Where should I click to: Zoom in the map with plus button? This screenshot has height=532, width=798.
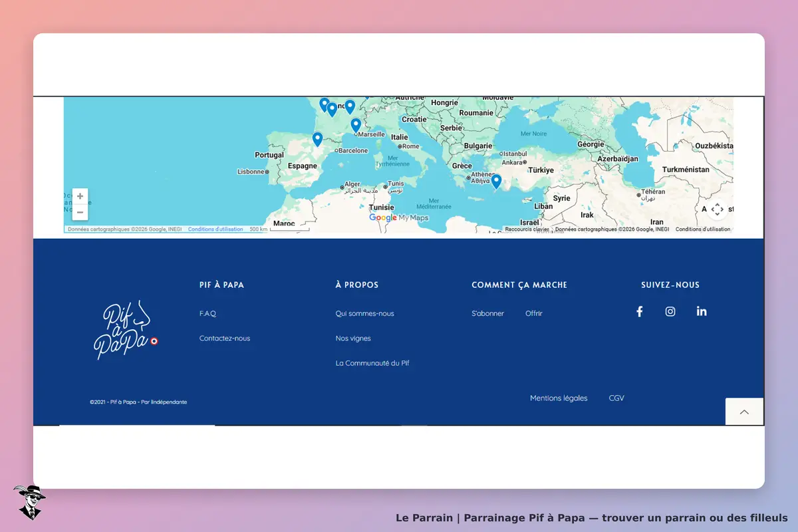tap(80, 196)
